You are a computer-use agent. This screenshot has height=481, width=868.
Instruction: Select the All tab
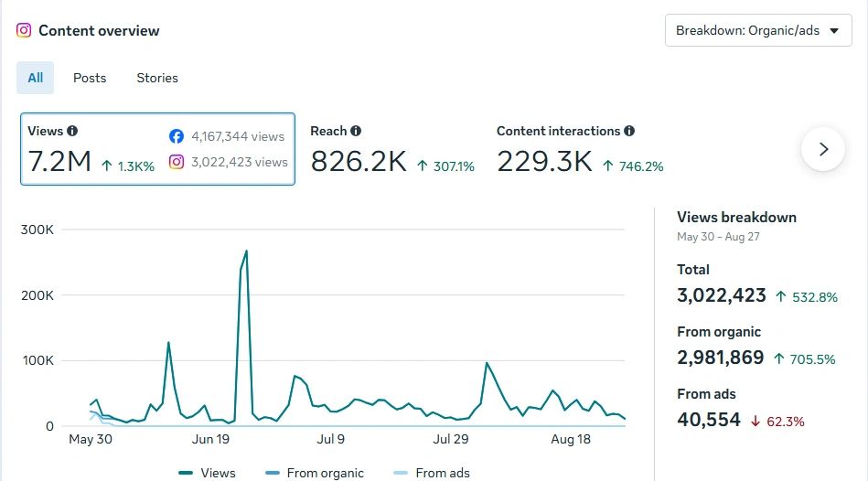click(36, 78)
